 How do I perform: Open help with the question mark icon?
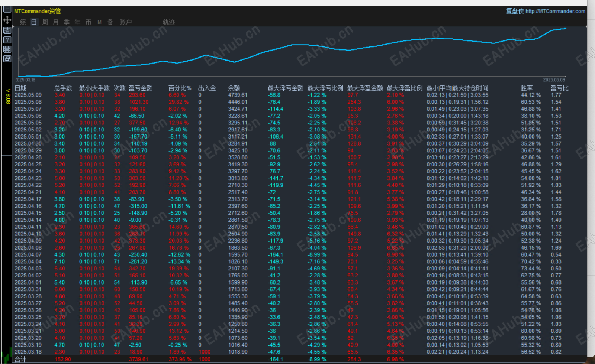pyautogui.click(x=7, y=40)
